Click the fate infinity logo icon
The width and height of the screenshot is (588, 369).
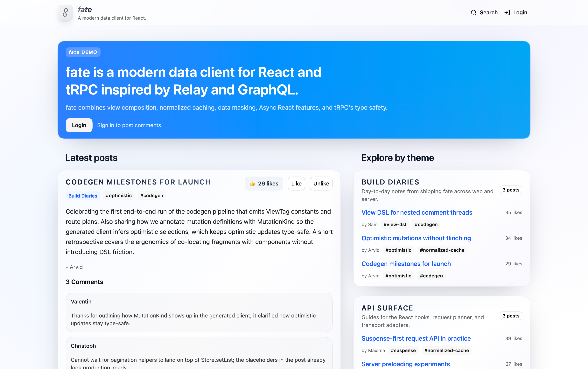(x=65, y=12)
